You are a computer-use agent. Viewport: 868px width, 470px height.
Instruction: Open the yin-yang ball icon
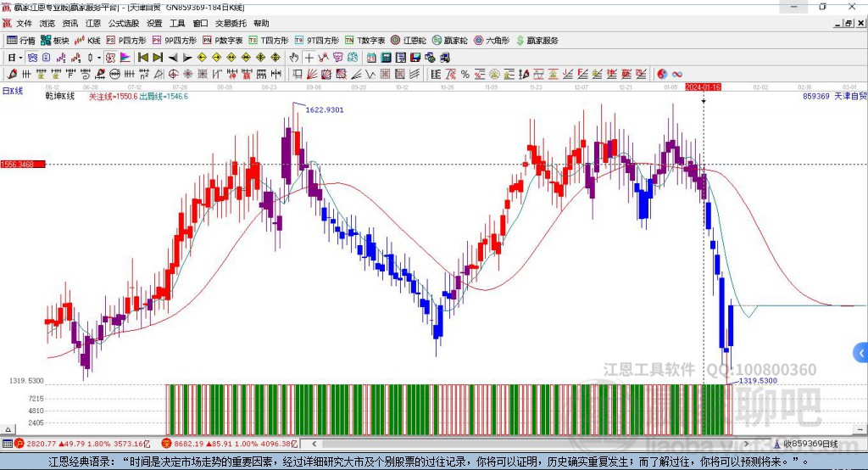tap(662, 75)
